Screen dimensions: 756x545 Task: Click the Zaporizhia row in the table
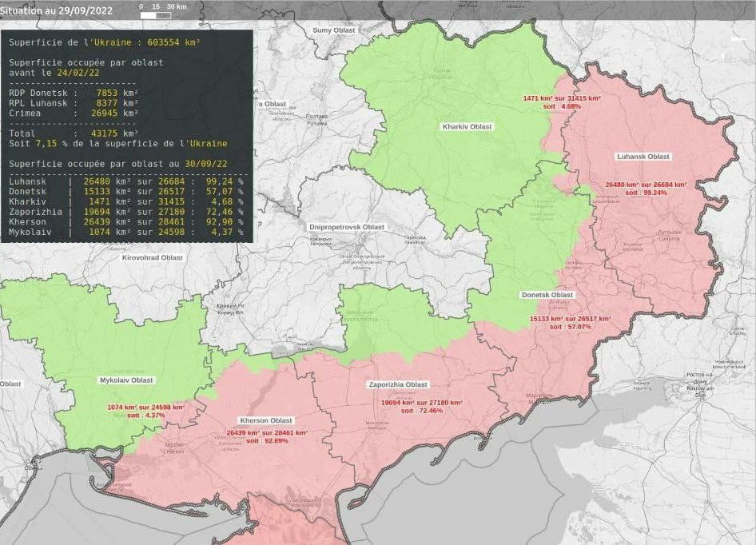tap(126, 212)
